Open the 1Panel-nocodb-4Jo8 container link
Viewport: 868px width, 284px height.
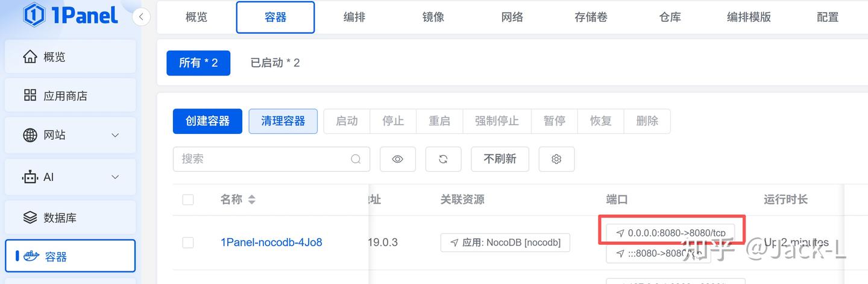[271, 242]
